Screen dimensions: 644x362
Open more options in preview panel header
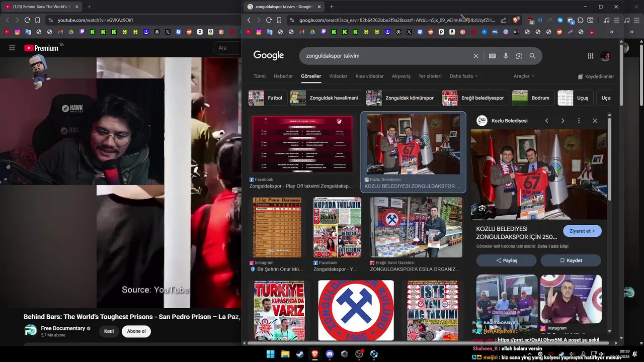579,121
